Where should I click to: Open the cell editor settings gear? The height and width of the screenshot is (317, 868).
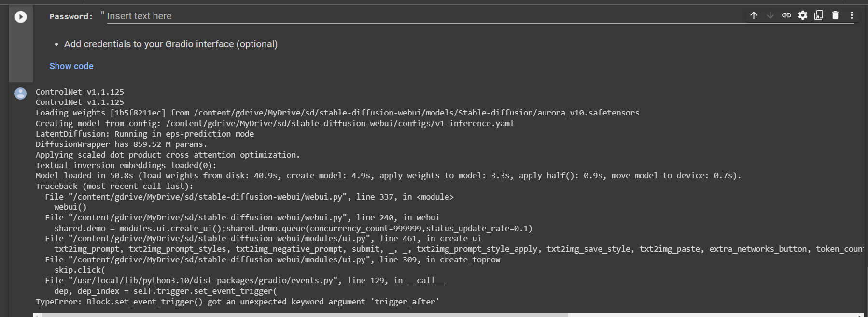tap(802, 15)
